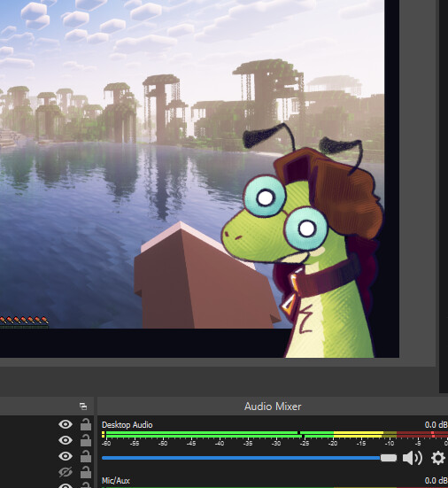Lock the source using the topmost padlock icon

point(86,424)
